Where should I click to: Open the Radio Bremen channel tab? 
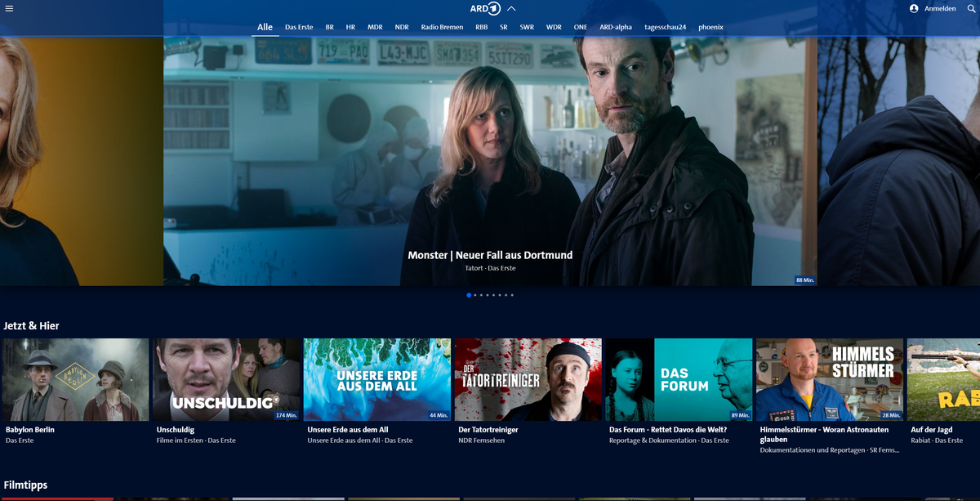[x=442, y=27]
